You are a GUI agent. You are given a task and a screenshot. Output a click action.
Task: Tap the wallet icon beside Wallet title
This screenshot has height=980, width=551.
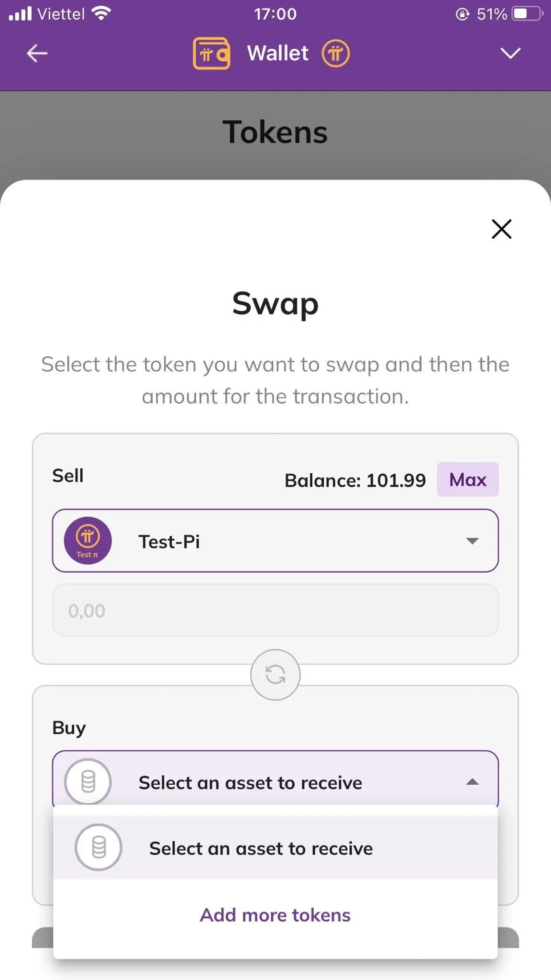(211, 53)
